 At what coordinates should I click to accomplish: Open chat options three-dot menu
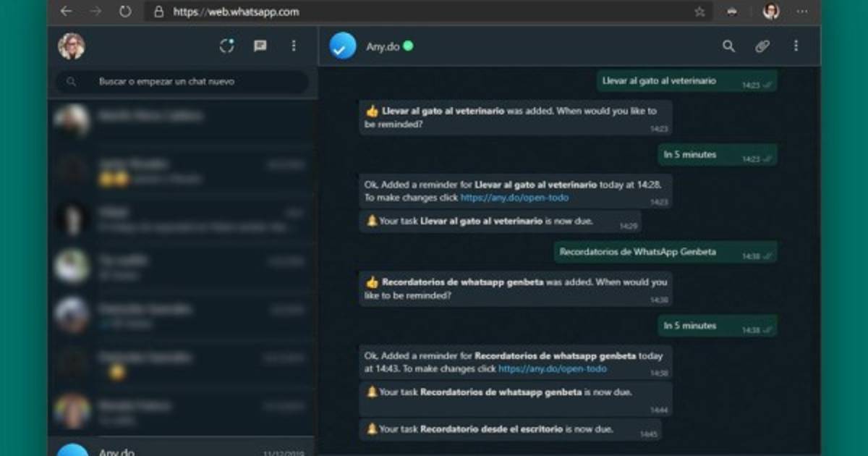click(x=796, y=46)
